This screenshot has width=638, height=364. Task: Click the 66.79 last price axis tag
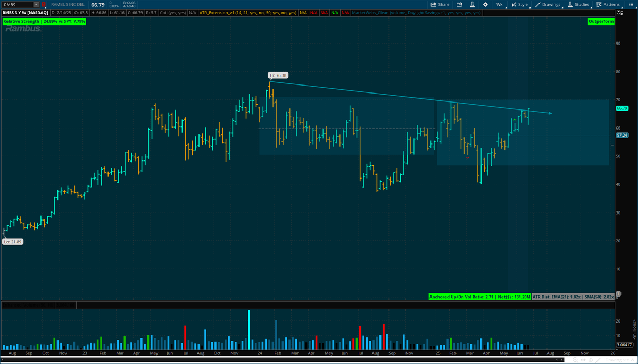(x=623, y=108)
